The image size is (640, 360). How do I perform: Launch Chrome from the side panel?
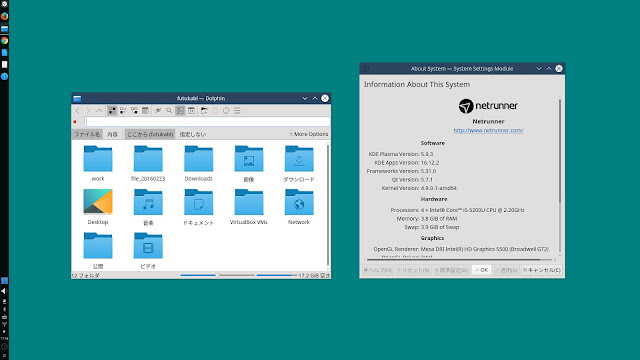4,40
